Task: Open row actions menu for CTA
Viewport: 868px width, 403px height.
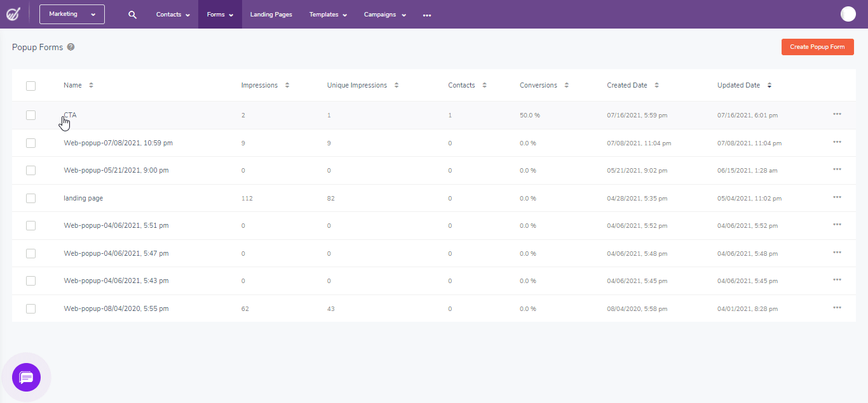Action: point(837,114)
